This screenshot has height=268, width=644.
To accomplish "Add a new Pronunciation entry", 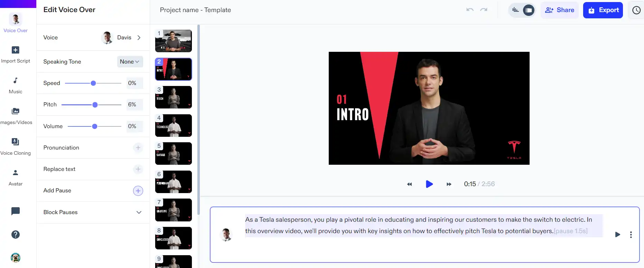I will coord(138,148).
